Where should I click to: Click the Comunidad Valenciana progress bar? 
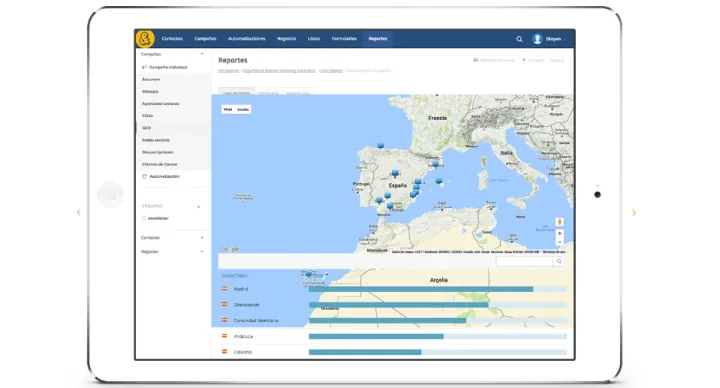(x=438, y=321)
